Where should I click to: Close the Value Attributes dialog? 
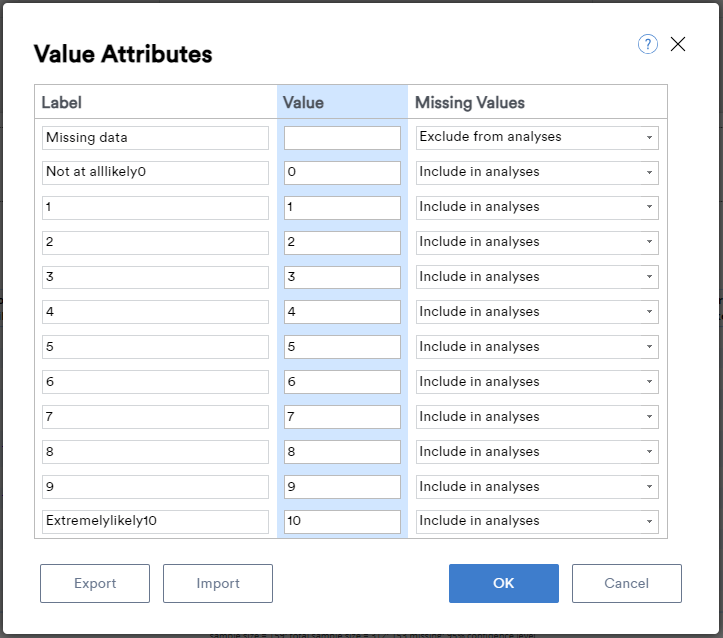coord(678,44)
